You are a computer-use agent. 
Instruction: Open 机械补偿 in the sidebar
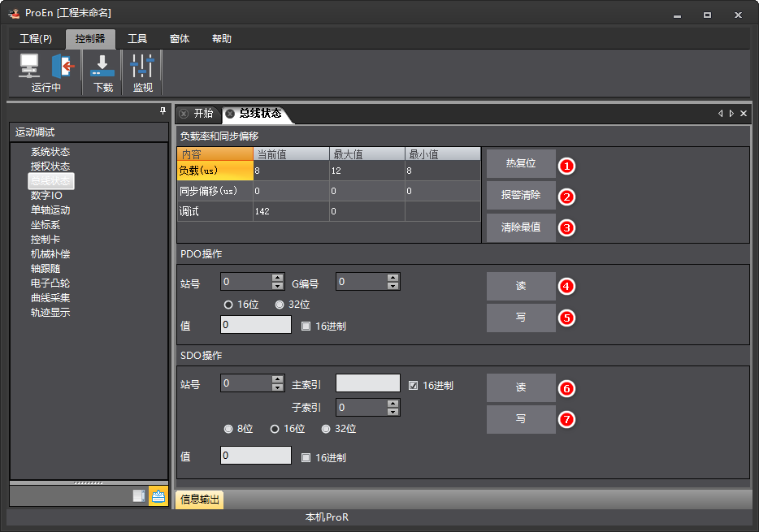50,254
